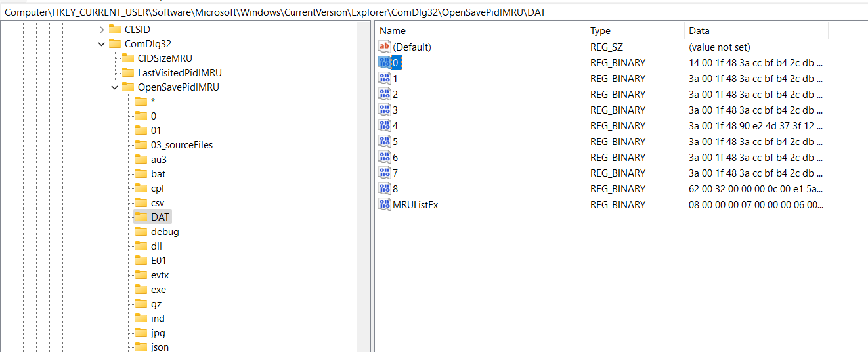868x352 pixels.
Task: Click the binary icon of value 4
Action: pos(385,125)
